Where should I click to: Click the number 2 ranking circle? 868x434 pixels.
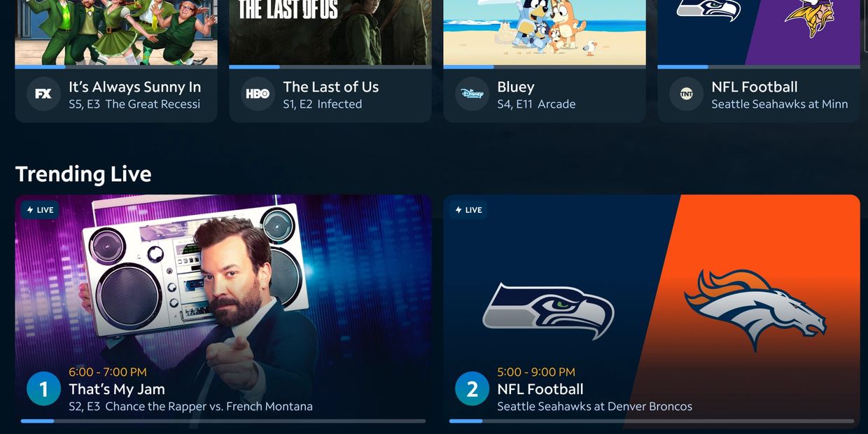click(x=472, y=388)
